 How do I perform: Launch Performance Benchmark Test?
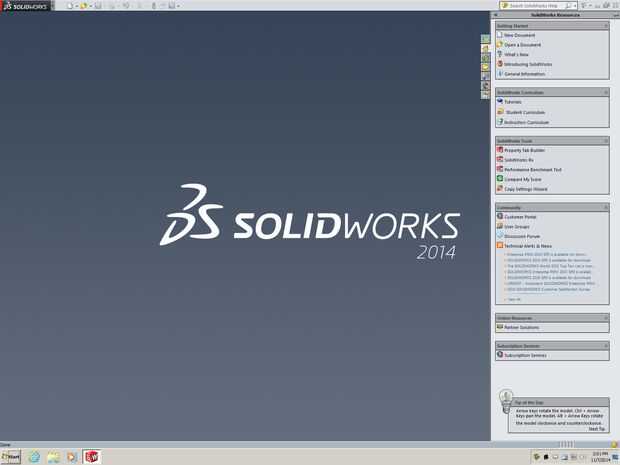533,170
